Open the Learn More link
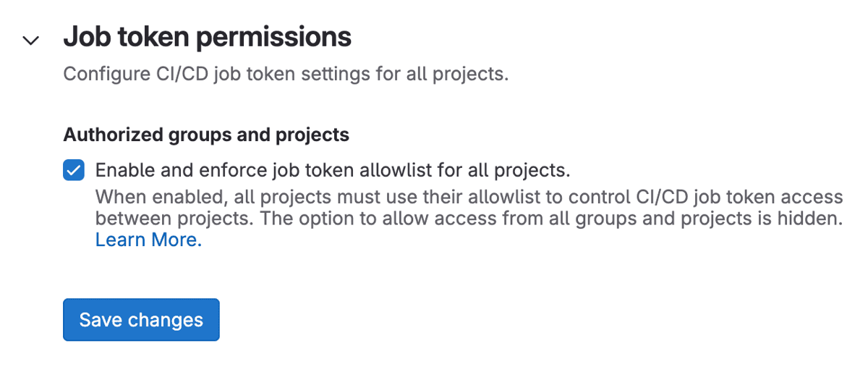This screenshot has width=868, height=380. [x=148, y=240]
